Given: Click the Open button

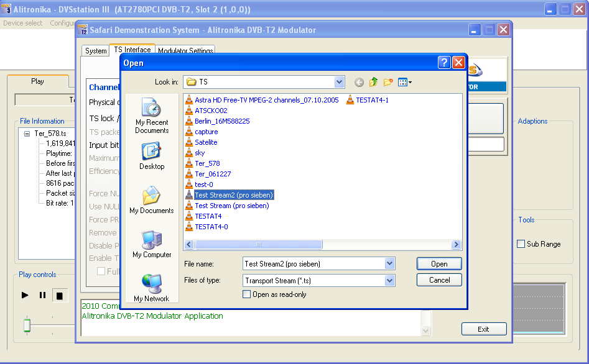Looking at the screenshot, I should pyautogui.click(x=439, y=264).
